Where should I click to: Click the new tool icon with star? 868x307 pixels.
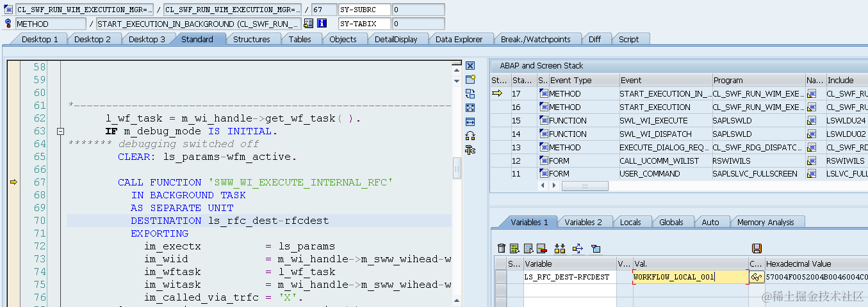[x=470, y=79]
